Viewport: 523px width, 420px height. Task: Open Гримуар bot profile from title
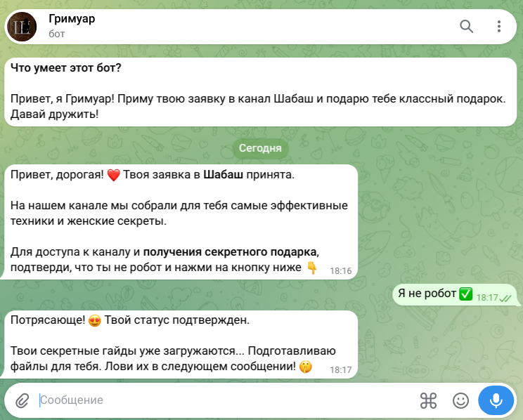click(x=72, y=19)
